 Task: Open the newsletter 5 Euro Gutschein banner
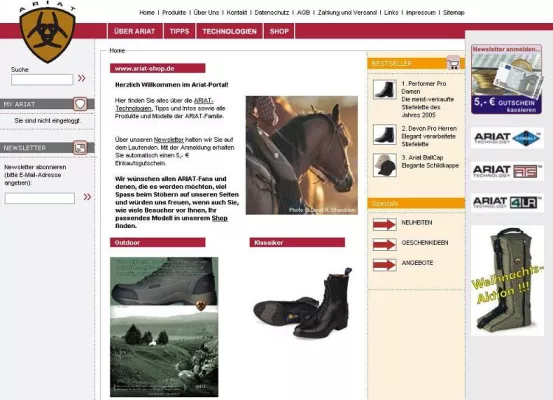point(506,79)
